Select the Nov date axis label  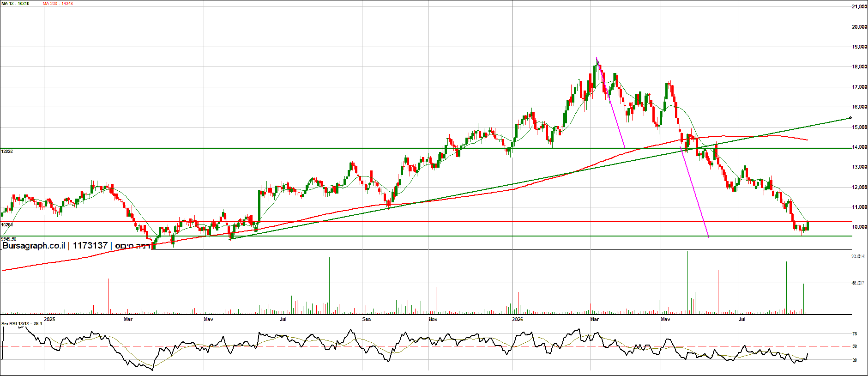point(433,319)
